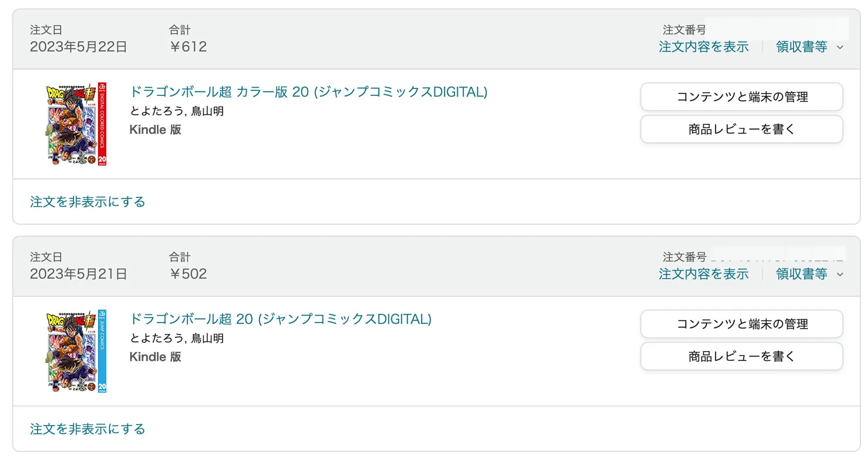Show 注文内容を表示 for the ¥612 order

click(704, 47)
